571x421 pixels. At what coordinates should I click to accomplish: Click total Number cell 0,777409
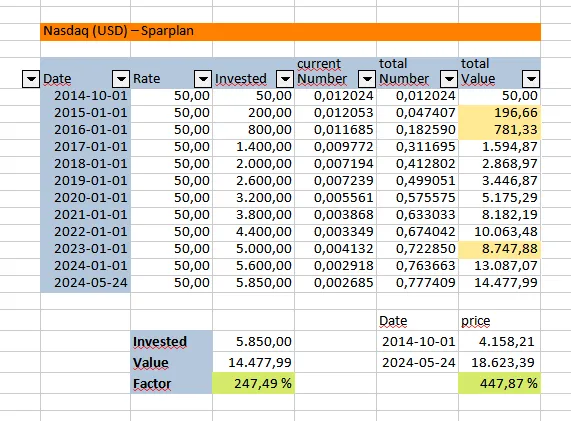tap(417, 283)
